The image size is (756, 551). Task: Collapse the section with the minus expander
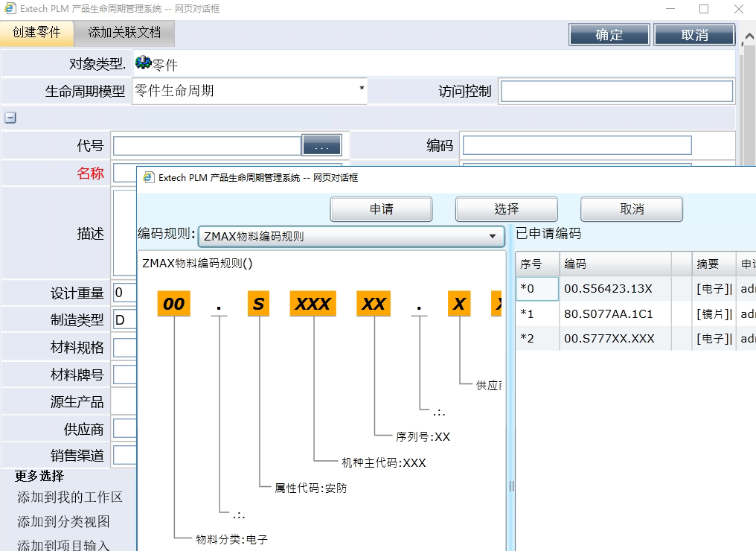10,118
